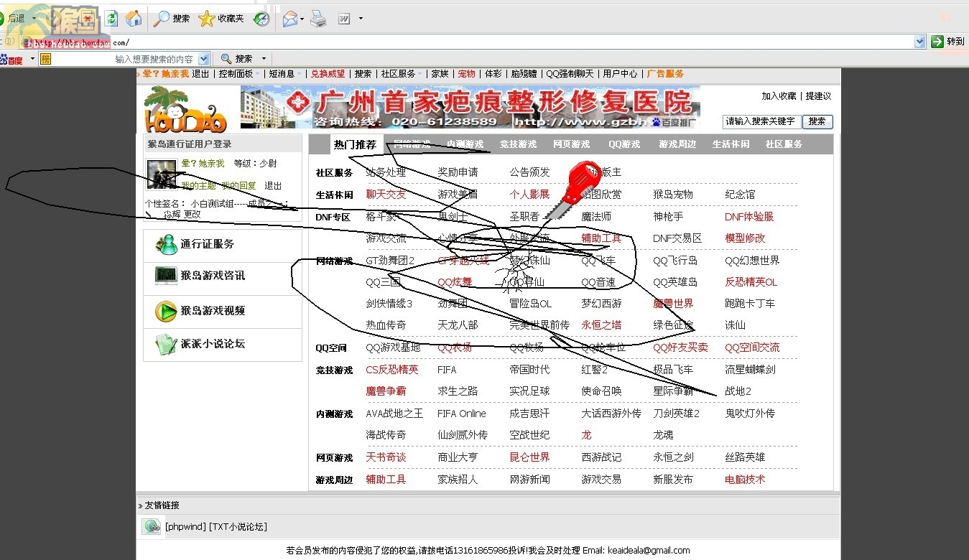969x560 pixels.
Task: Open the 跑跑卡丁车 forum link
Action: [750, 304]
